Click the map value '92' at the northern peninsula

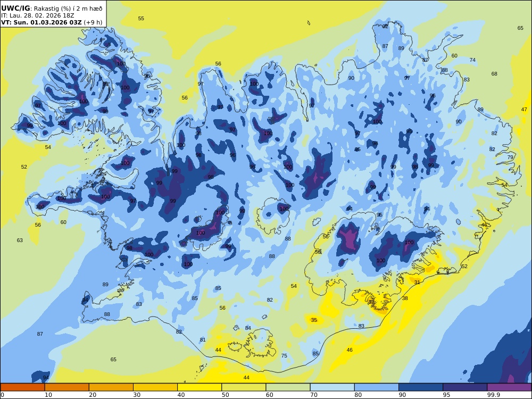coord(385,26)
